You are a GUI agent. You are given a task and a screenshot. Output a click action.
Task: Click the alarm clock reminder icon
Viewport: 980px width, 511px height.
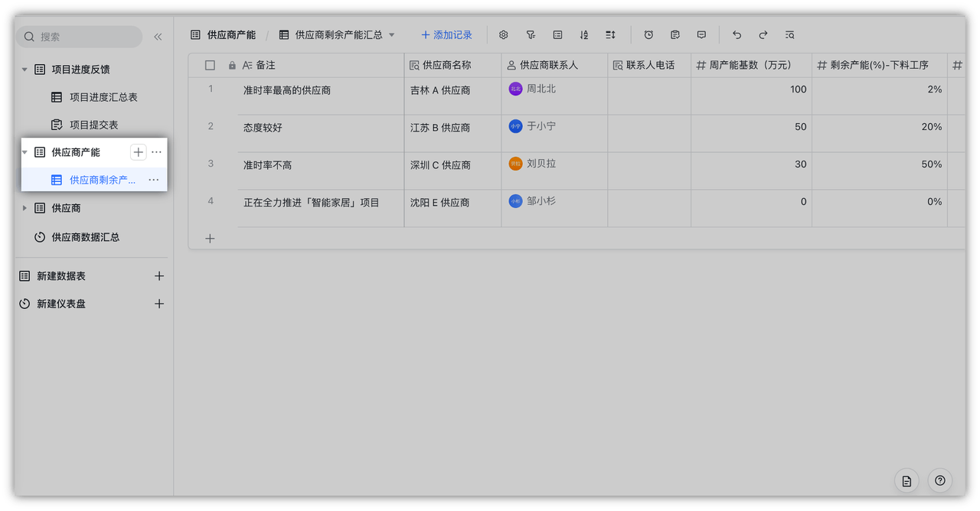tap(648, 35)
